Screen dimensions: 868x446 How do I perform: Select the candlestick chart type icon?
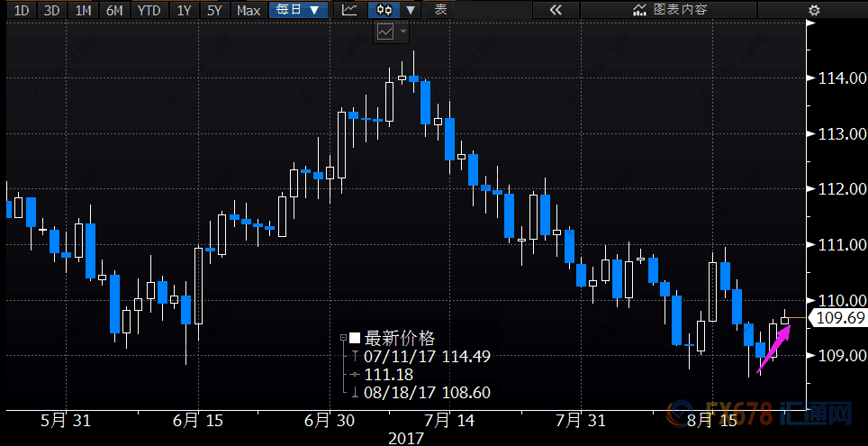click(x=384, y=10)
